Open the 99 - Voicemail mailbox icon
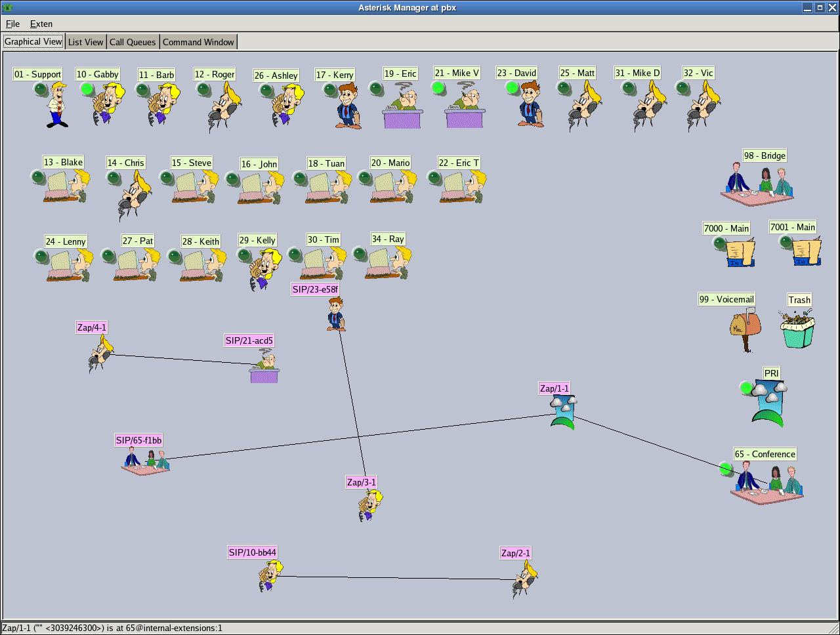Screen dimensions: 840x635 745,331
